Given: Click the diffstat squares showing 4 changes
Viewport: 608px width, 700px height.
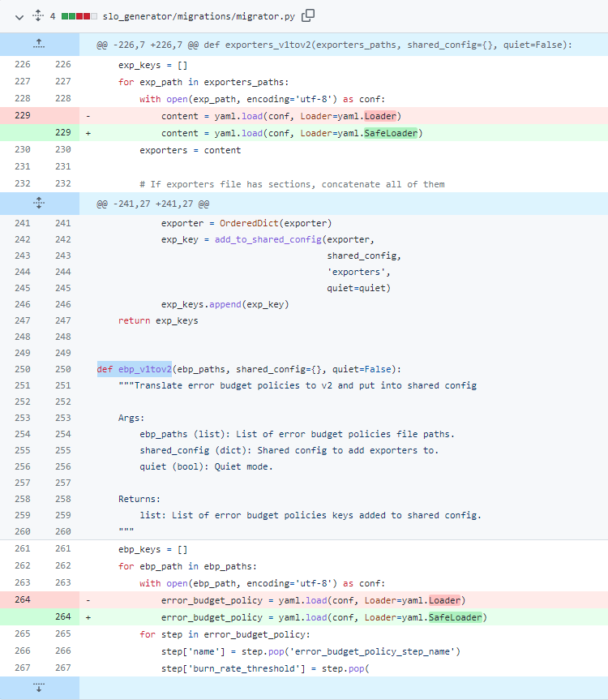Looking at the screenshot, I should pyautogui.click(x=79, y=16).
